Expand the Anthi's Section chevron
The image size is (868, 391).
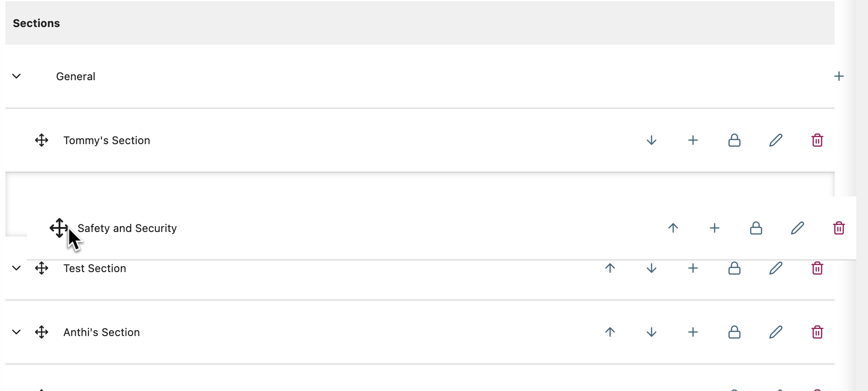tap(17, 332)
